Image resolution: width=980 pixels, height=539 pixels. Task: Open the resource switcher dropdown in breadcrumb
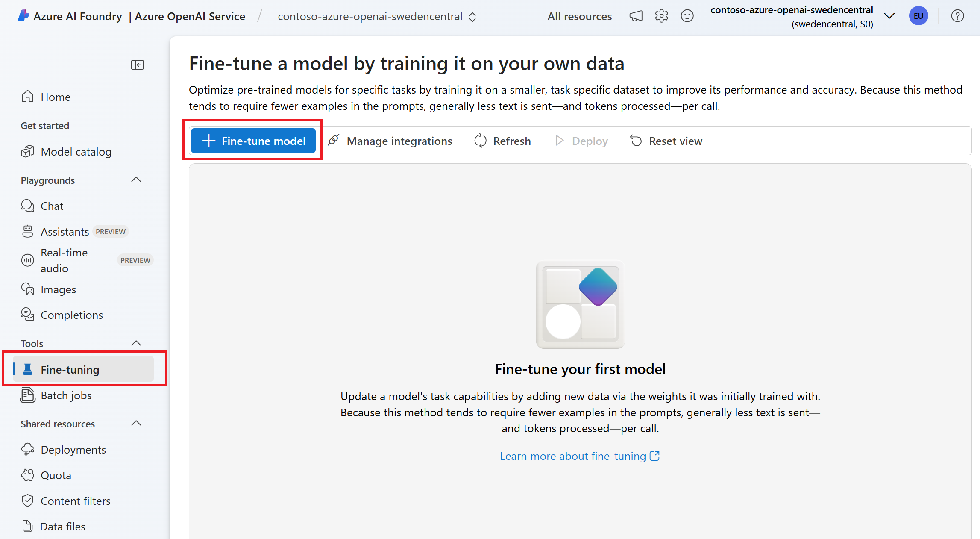(x=472, y=17)
